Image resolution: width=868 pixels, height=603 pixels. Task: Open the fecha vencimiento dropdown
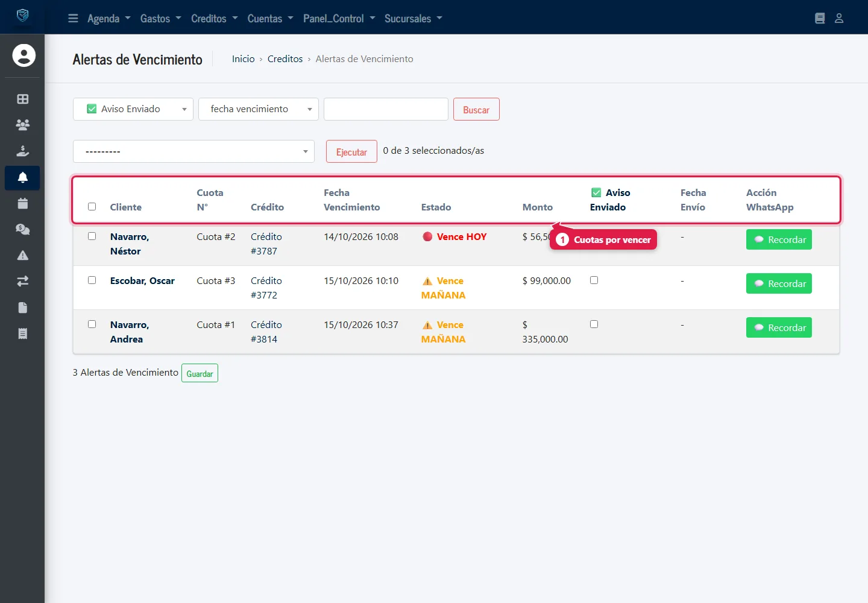click(x=259, y=109)
